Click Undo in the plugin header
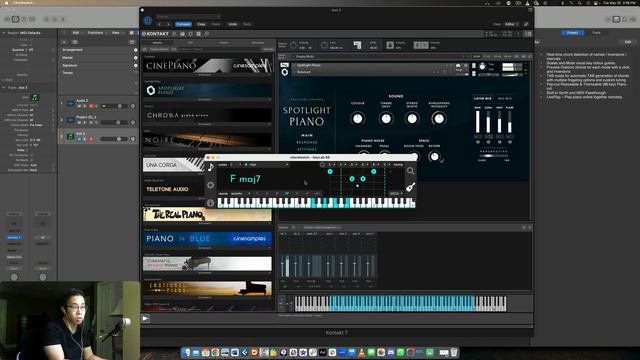The height and width of the screenshot is (360, 640). [233, 24]
